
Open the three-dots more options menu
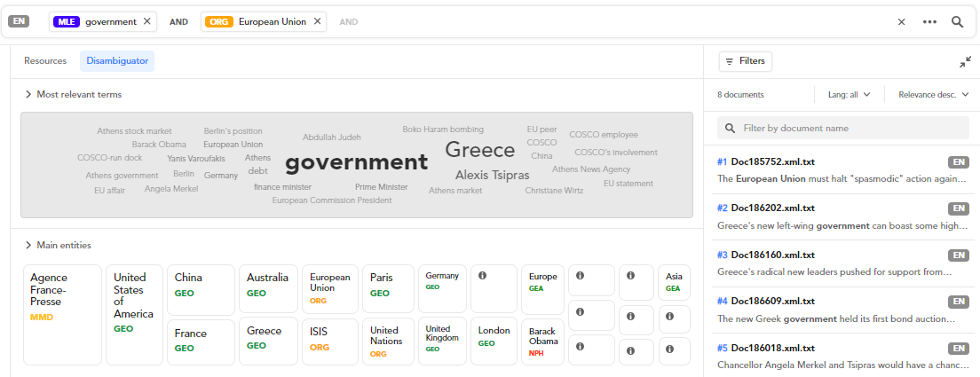(x=929, y=22)
